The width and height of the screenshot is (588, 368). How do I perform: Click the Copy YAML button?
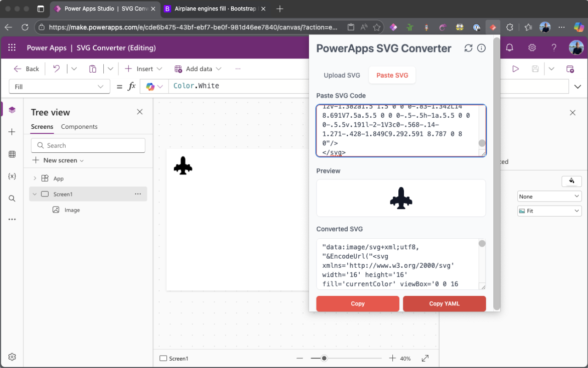pyautogui.click(x=444, y=304)
